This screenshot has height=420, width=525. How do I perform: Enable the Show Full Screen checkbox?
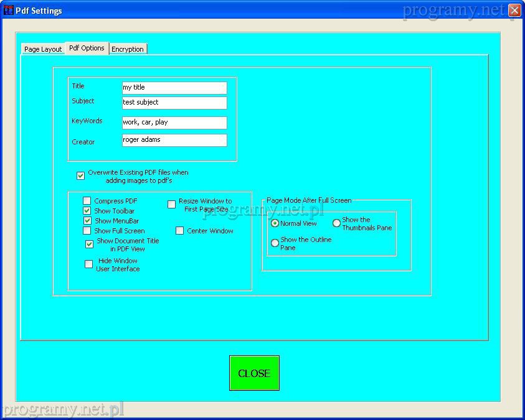[87, 231]
